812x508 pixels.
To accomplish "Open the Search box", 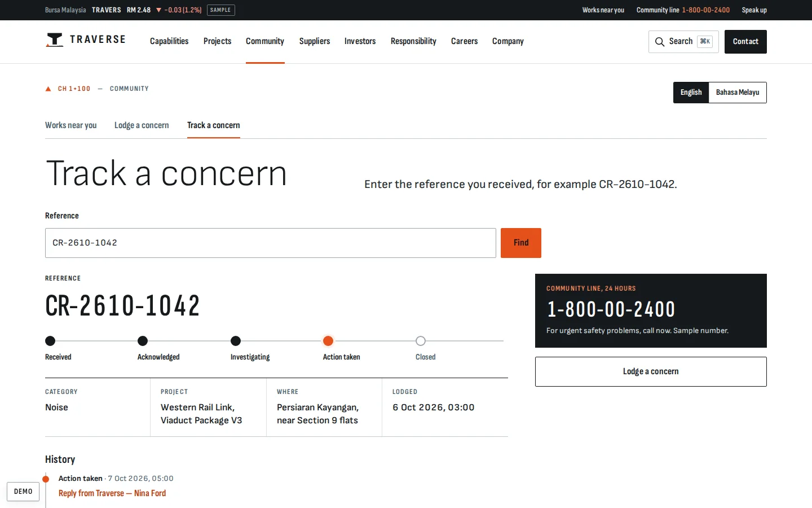I will (683, 42).
